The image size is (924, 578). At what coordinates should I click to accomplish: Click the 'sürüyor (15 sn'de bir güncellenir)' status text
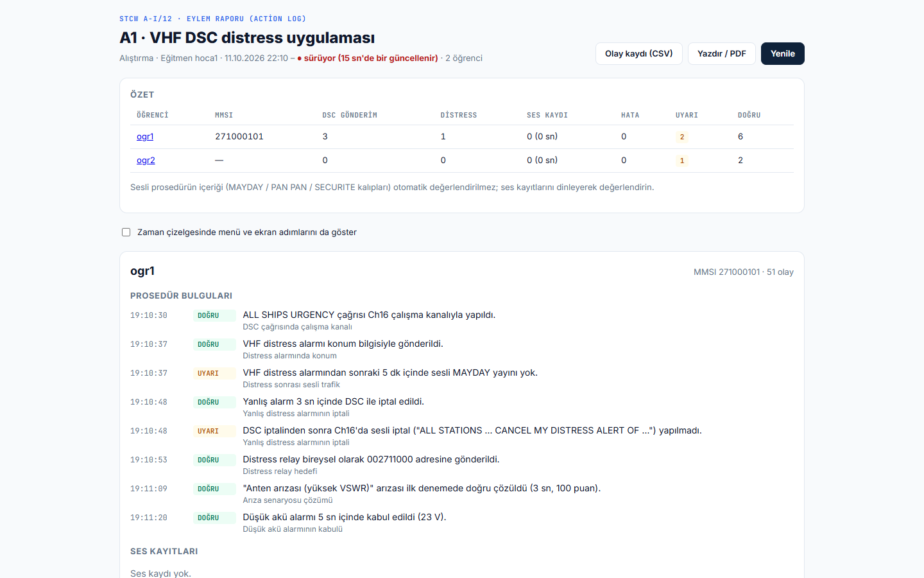click(x=371, y=58)
